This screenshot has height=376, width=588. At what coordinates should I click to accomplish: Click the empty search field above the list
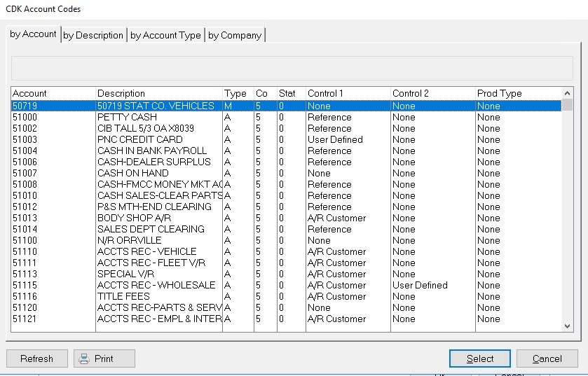(x=292, y=68)
